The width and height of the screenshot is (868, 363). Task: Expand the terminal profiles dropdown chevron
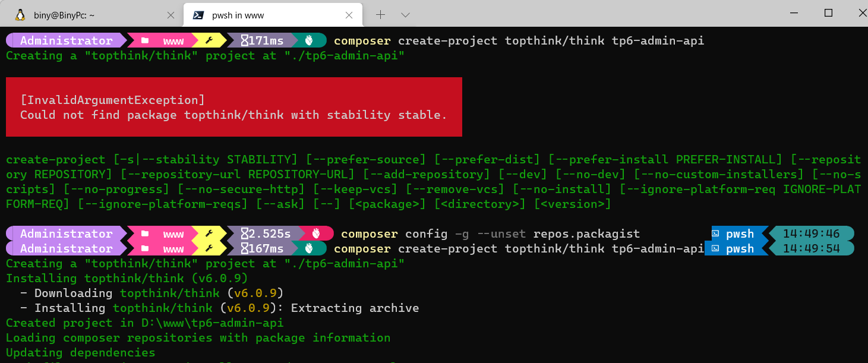(406, 15)
